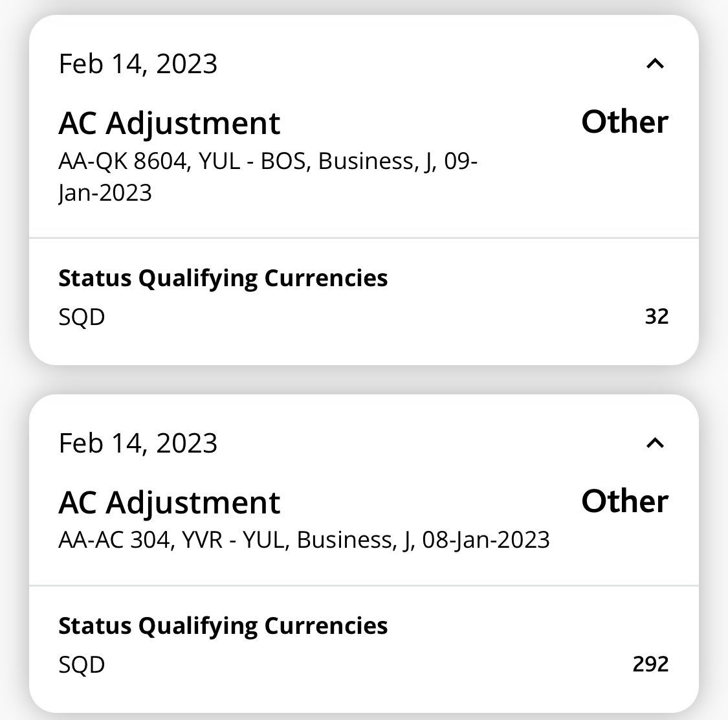Click the Jan-2023 text on the AA-QK 8604 card
Viewport: 728px width, 720px height.
[x=105, y=193]
